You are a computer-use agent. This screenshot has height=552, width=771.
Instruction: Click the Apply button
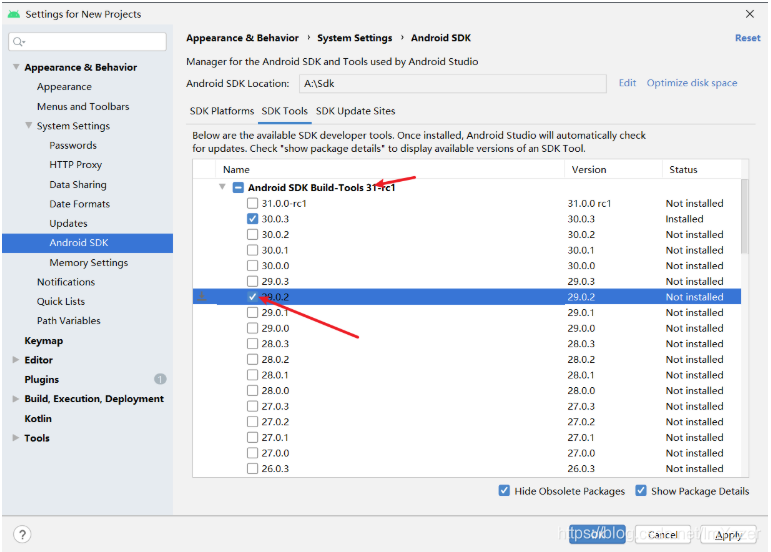[728, 534]
